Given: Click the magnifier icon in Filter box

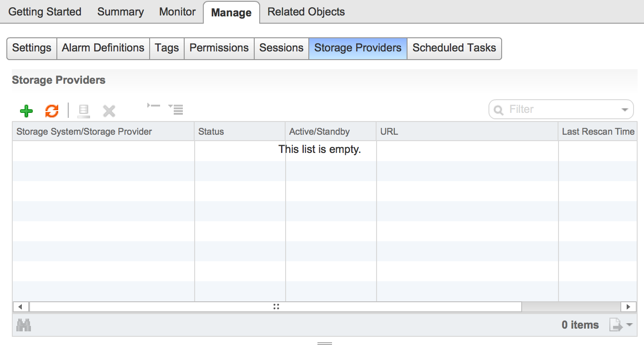Looking at the screenshot, I should 499,110.
